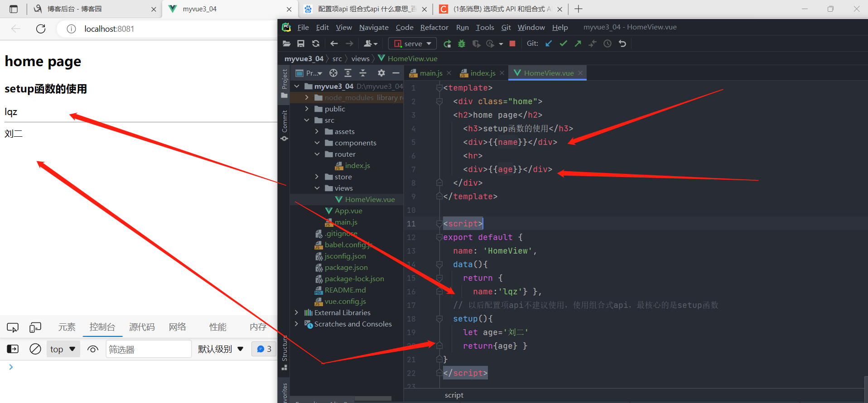Toggle the Commit tool window stripe button

click(284, 126)
